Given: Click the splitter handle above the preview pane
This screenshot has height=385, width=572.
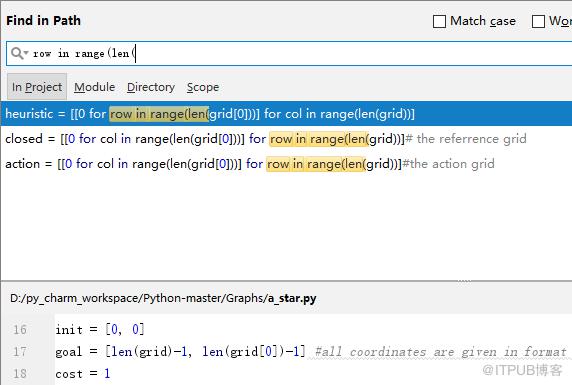Looking at the screenshot, I should point(464,281).
